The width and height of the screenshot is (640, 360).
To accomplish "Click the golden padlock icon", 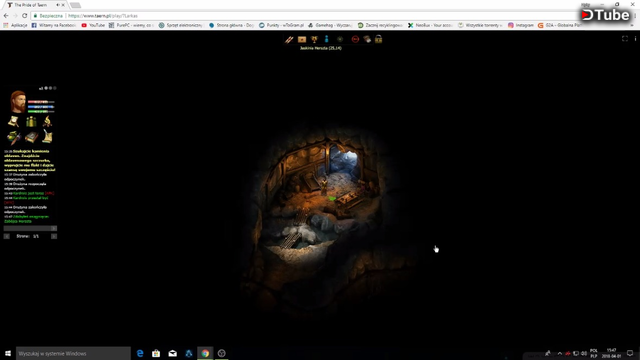I will (379, 39).
